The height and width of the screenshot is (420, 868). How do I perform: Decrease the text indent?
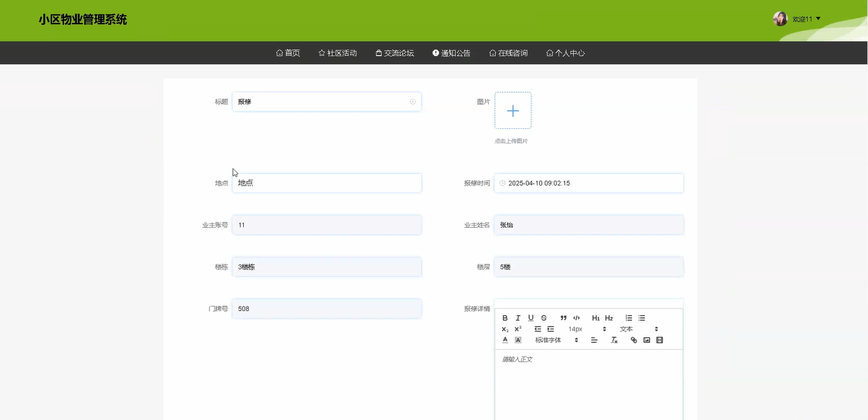(538, 329)
